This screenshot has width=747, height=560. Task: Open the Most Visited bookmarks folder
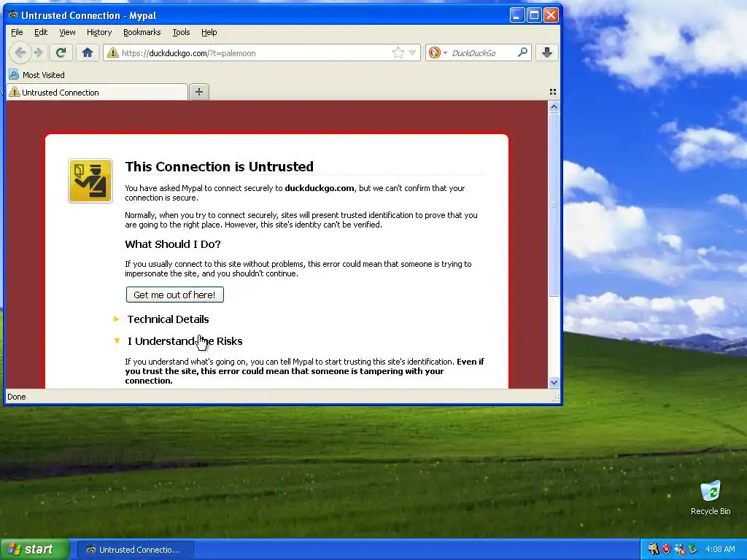(x=37, y=75)
